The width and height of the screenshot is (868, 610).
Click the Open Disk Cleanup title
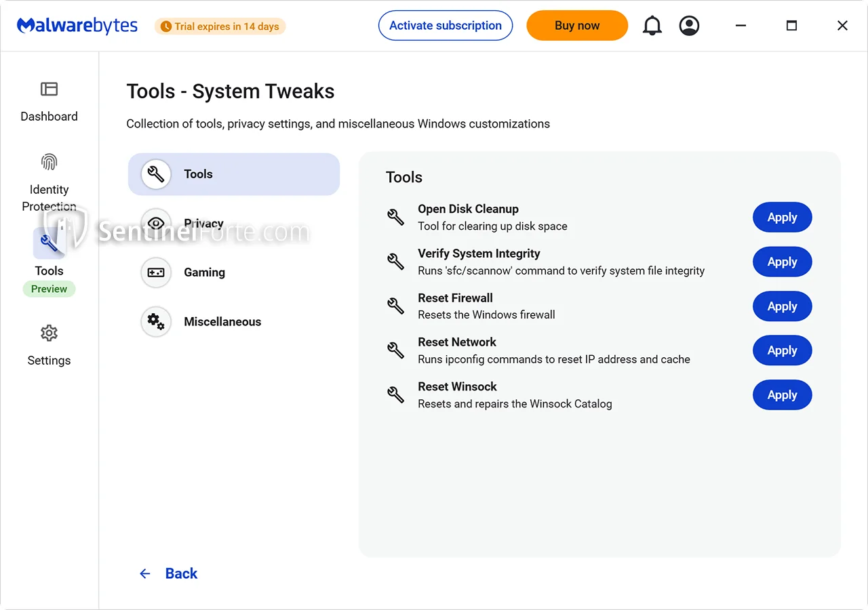468,209
